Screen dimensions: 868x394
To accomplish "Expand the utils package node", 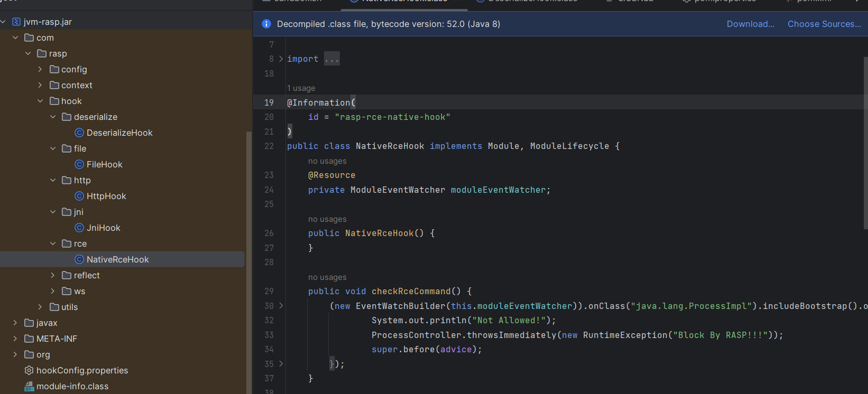I will 40,307.
